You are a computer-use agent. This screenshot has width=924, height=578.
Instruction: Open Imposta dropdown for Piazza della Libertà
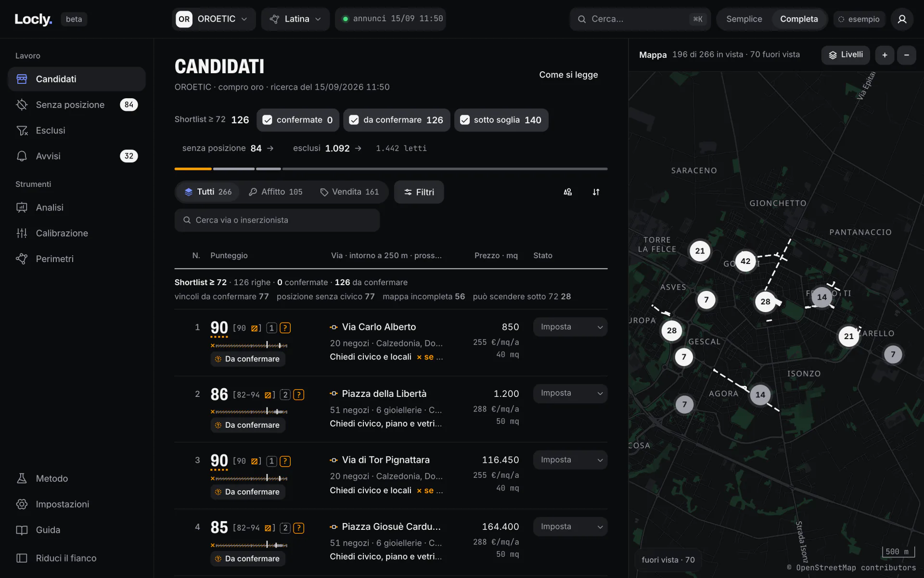tap(570, 394)
